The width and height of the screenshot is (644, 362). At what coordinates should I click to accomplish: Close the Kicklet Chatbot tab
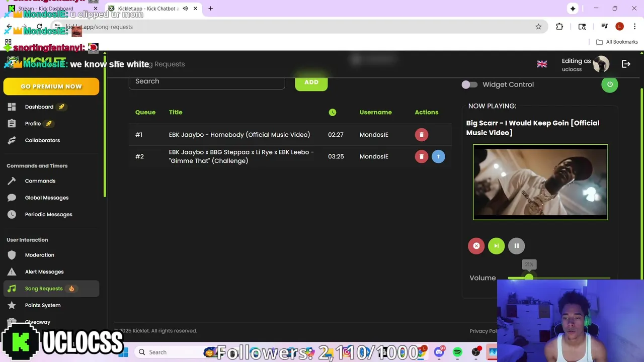(x=195, y=9)
